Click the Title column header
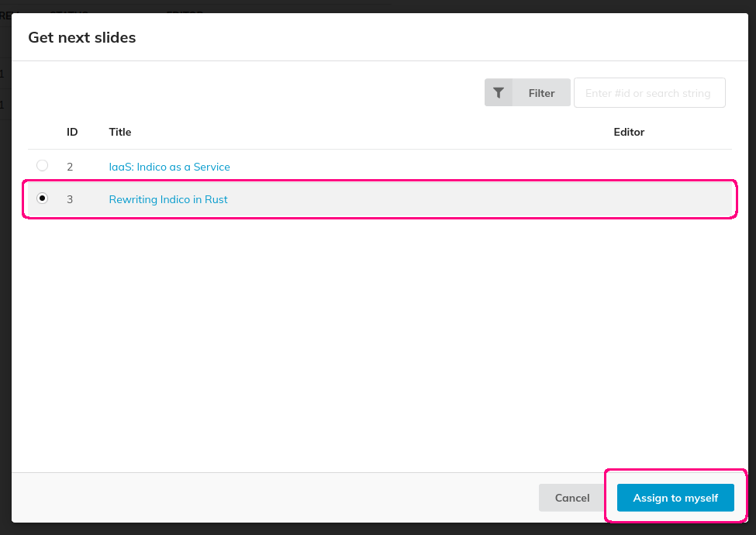Screen dimensions: 756x535 click(x=120, y=132)
